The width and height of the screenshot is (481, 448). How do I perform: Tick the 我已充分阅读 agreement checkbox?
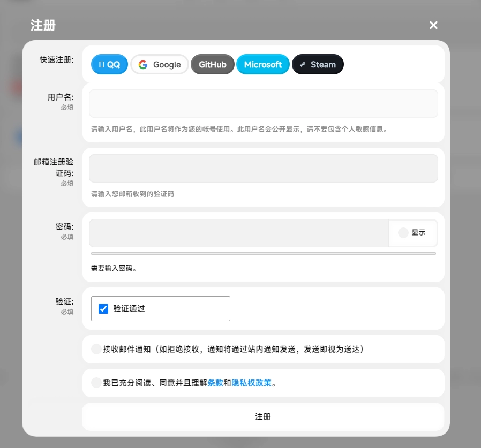click(96, 383)
